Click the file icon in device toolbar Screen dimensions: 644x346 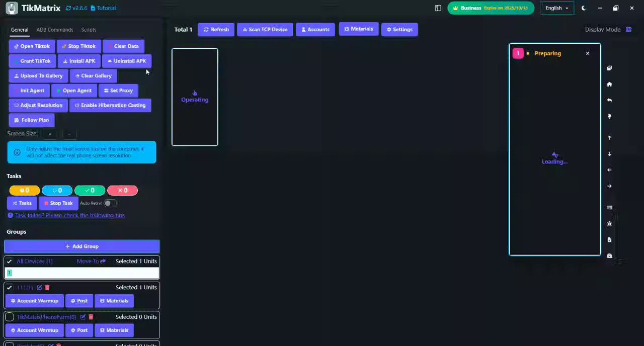[x=609, y=240]
